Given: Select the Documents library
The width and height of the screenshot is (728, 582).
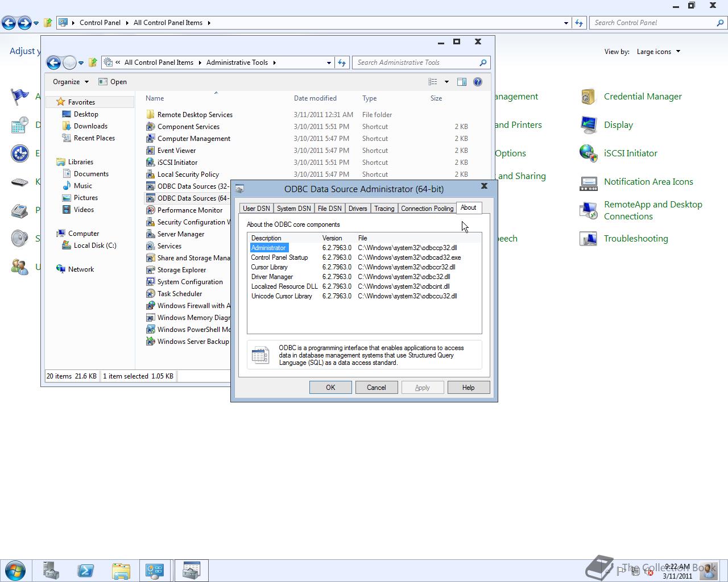Looking at the screenshot, I should [91, 174].
